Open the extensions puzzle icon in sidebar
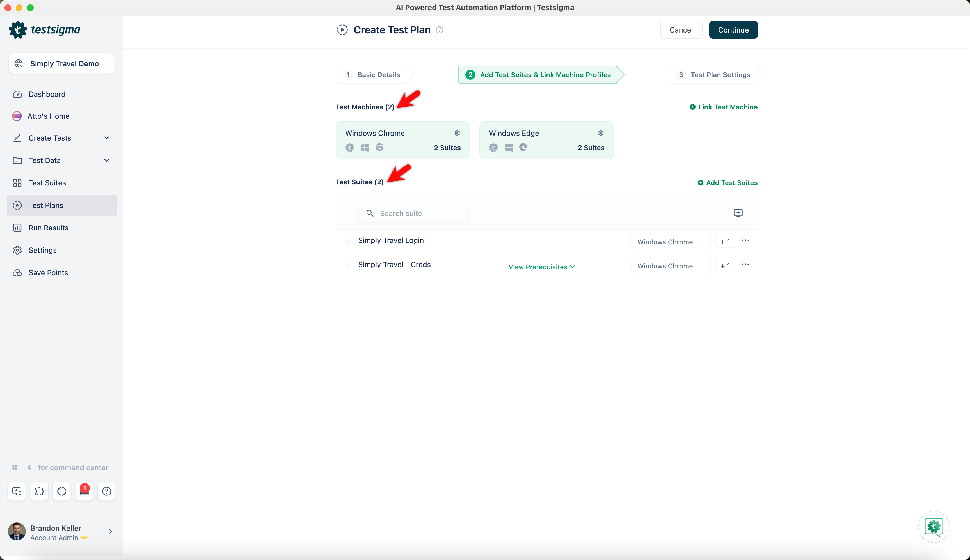Image resolution: width=970 pixels, height=560 pixels. tap(39, 491)
